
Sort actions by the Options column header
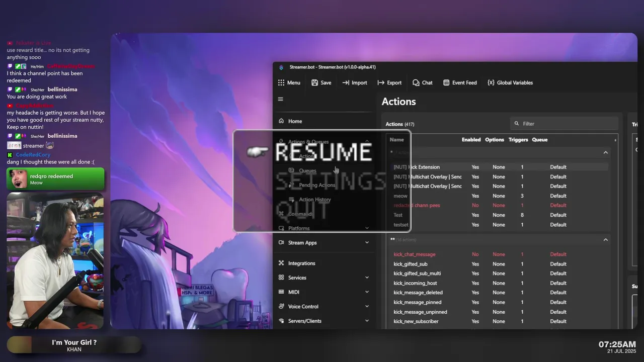pyautogui.click(x=495, y=140)
